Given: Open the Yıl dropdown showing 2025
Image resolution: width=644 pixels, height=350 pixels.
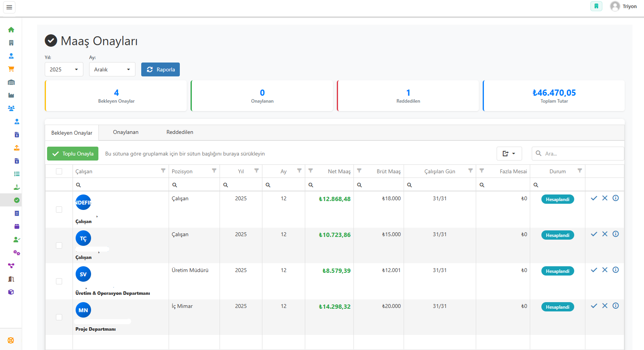Looking at the screenshot, I should pos(64,69).
